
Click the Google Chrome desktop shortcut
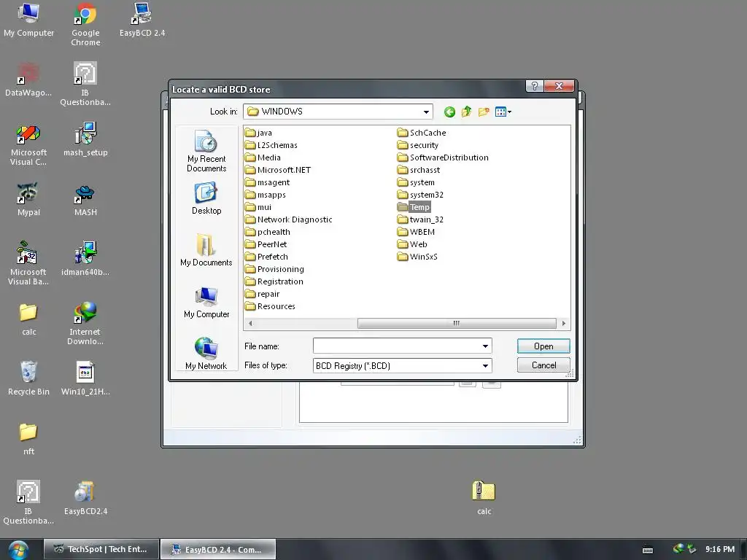tap(85, 24)
